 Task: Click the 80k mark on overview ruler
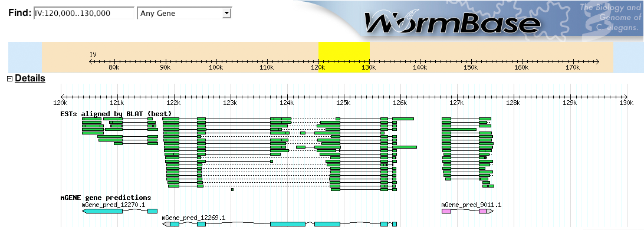pyautogui.click(x=114, y=67)
